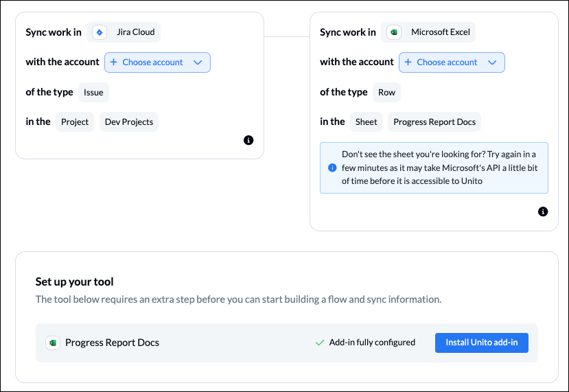
Task: Click the Microsoft Excel icon in sync card
Action: [394, 32]
